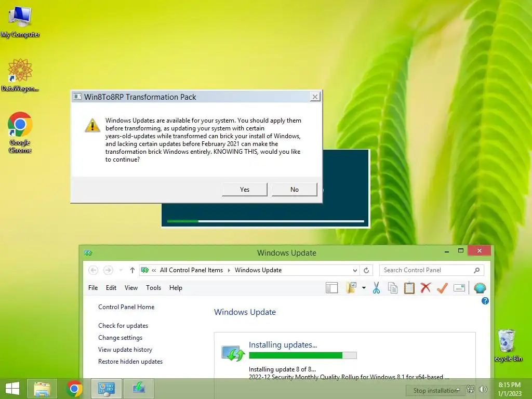Image resolution: width=532 pixels, height=399 pixels.
Task: Click the Windows Update title bar icon
Action: point(88,253)
